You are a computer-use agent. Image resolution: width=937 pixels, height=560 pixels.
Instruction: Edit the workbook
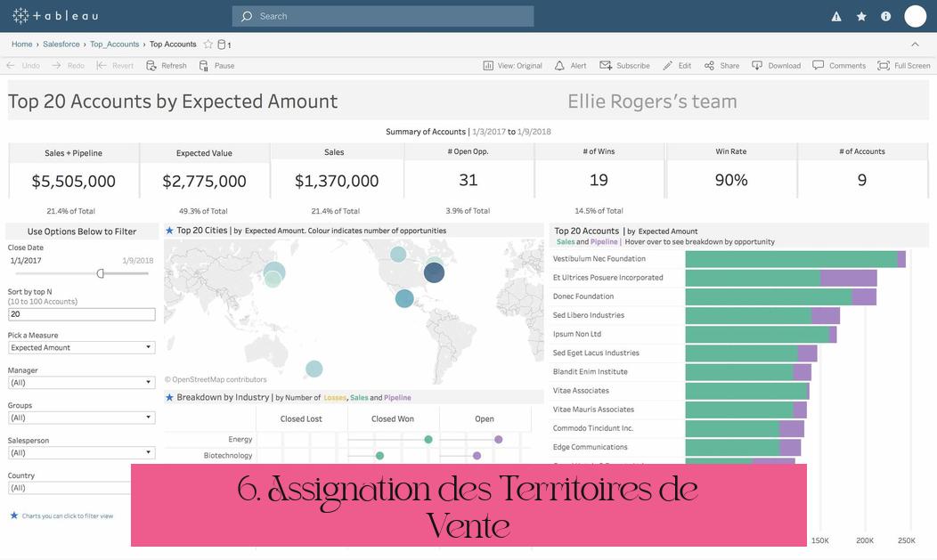tap(677, 66)
